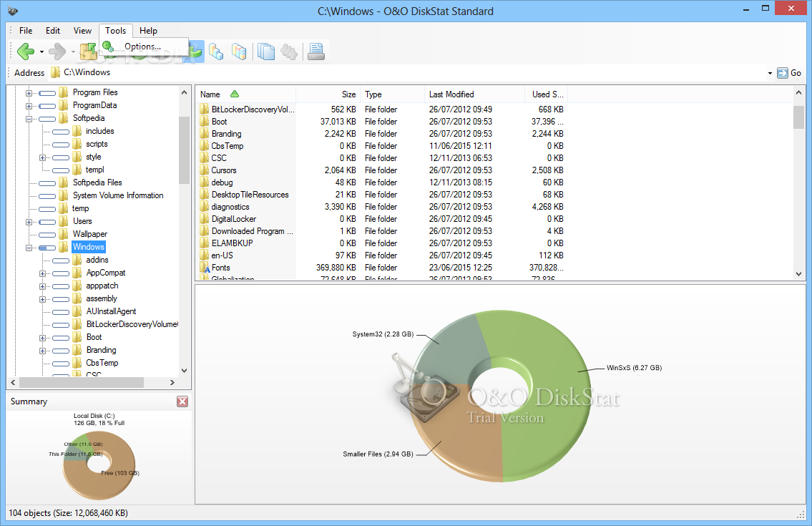This screenshot has height=526, width=812.
Task: Select the includes folder in the tree
Action: click(100, 131)
